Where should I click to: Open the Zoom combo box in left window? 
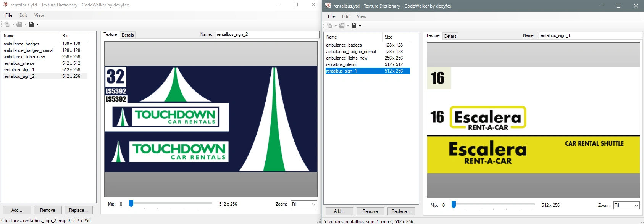(304, 204)
